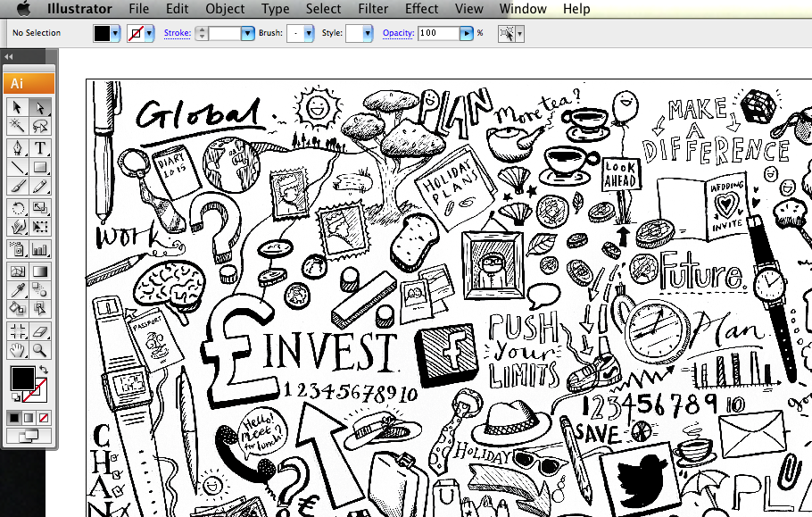Select the Hand tool
812x517 pixels.
tap(19, 349)
